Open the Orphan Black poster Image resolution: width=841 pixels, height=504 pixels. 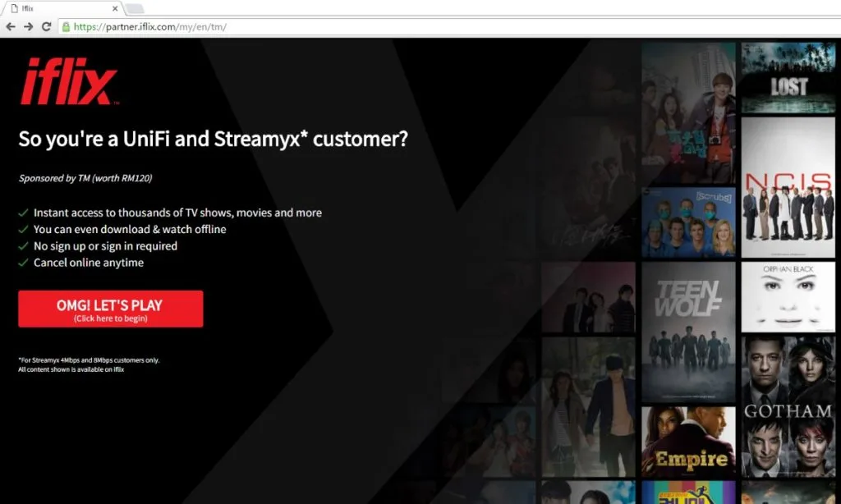[x=788, y=297]
